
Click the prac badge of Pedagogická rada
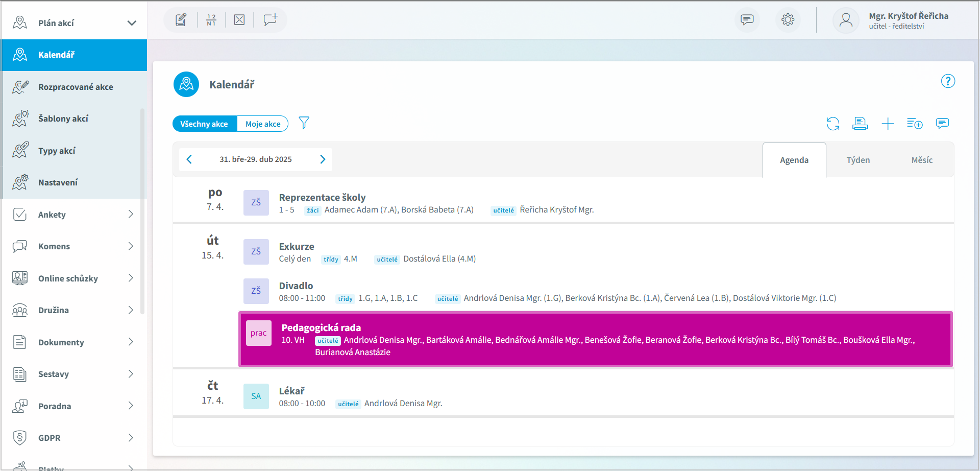tap(259, 333)
